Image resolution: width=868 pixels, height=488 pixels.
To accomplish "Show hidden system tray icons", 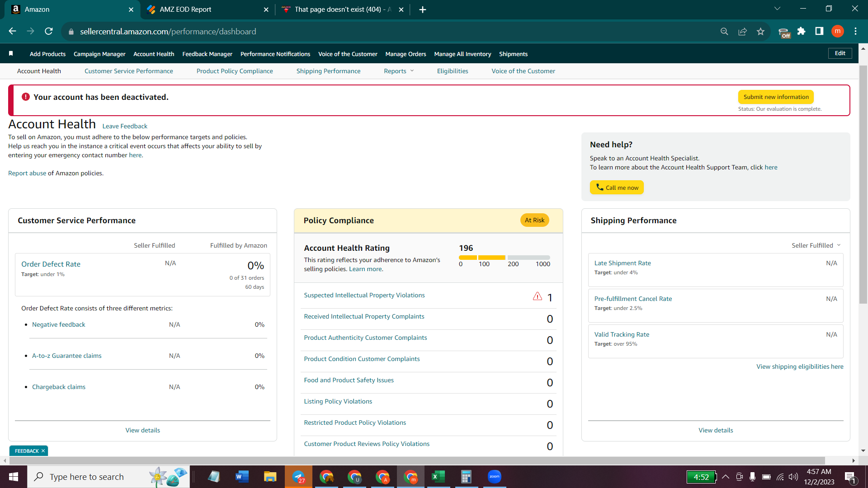I will [x=726, y=477].
